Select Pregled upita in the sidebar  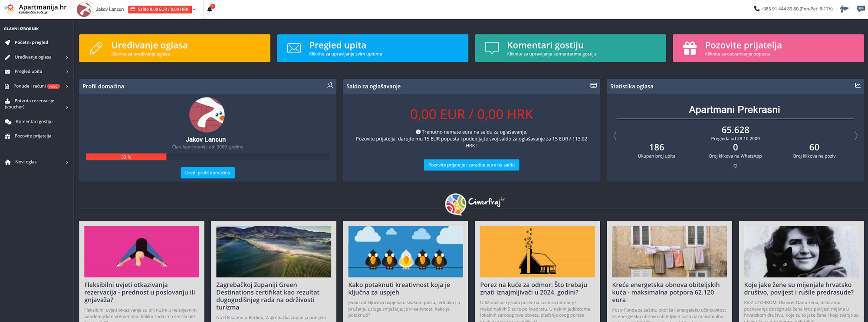[28, 72]
